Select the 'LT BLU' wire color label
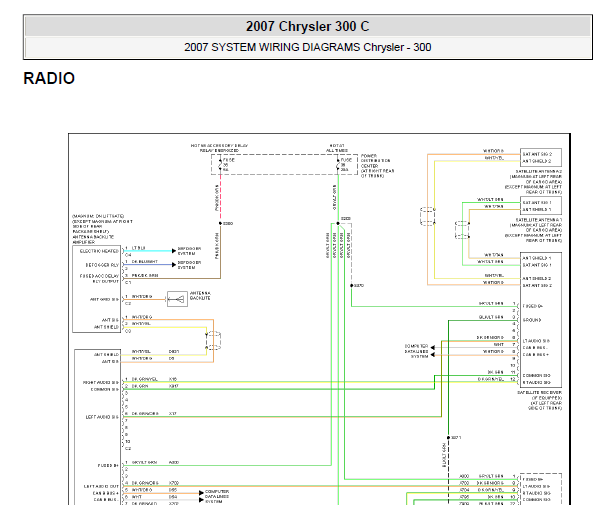Image resolution: width=606 pixels, height=505 pixels. click(139, 248)
